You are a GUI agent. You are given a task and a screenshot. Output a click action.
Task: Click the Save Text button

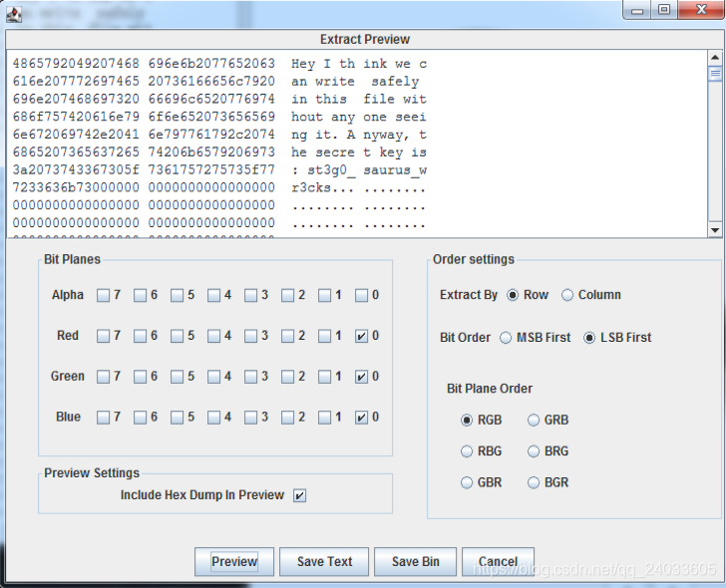pos(324,562)
